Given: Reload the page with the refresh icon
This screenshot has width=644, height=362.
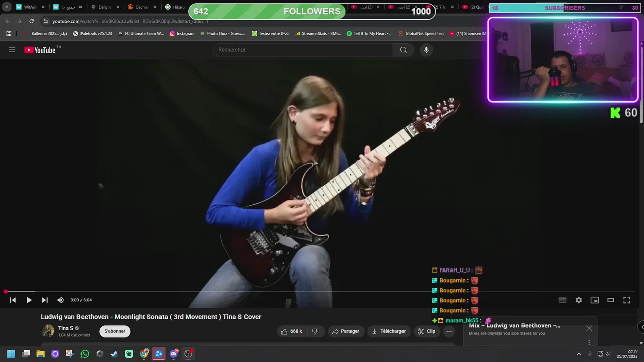Looking at the screenshot, I should pos(31,21).
